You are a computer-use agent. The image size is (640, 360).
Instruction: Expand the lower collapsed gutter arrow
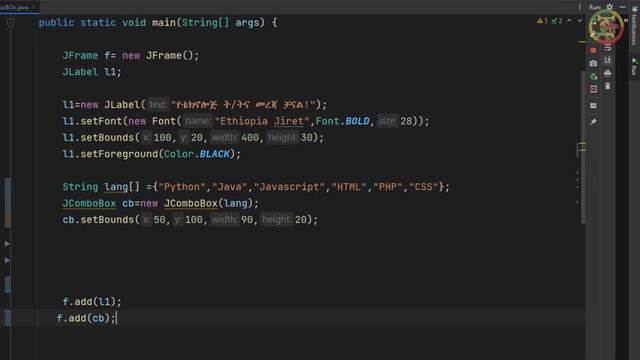pyautogui.click(x=7, y=260)
